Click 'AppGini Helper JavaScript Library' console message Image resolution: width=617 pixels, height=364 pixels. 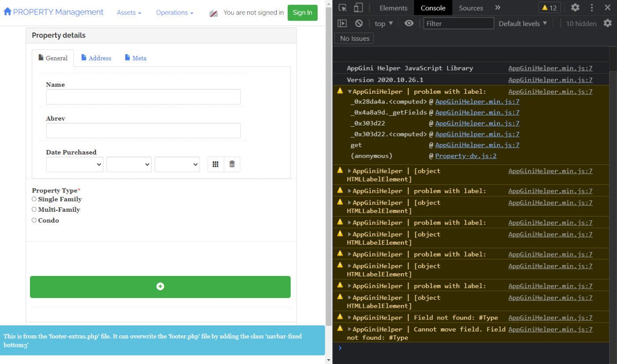410,68
